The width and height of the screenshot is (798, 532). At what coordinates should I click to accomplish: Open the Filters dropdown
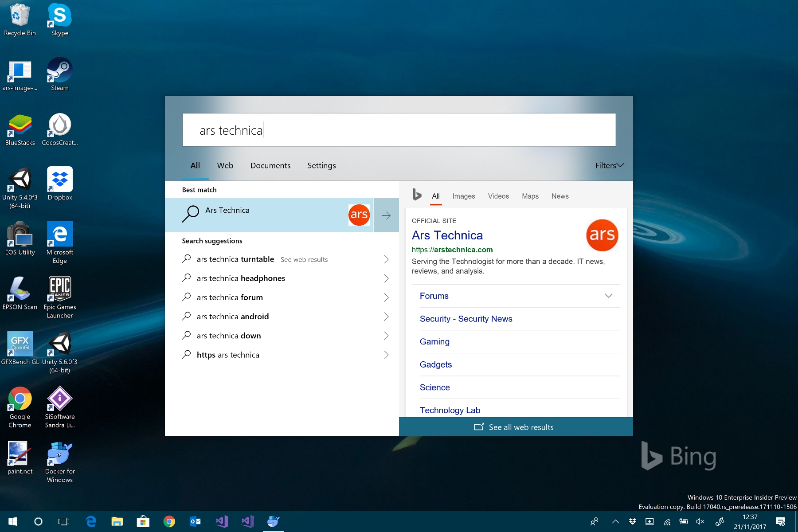(x=610, y=165)
